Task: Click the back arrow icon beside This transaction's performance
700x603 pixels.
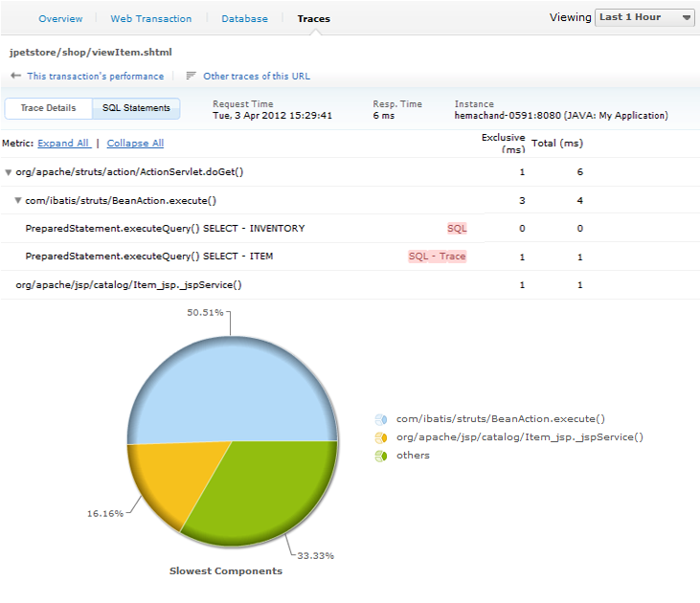Action: pyautogui.click(x=15, y=76)
